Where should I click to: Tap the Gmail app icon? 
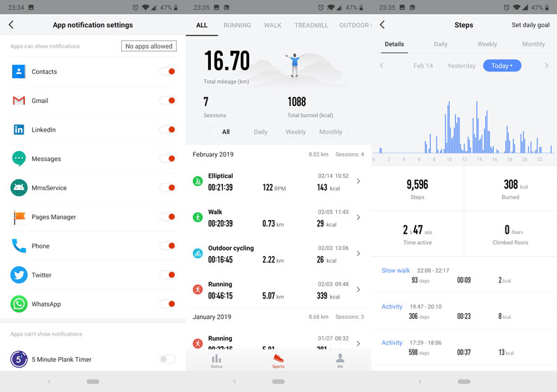19,100
